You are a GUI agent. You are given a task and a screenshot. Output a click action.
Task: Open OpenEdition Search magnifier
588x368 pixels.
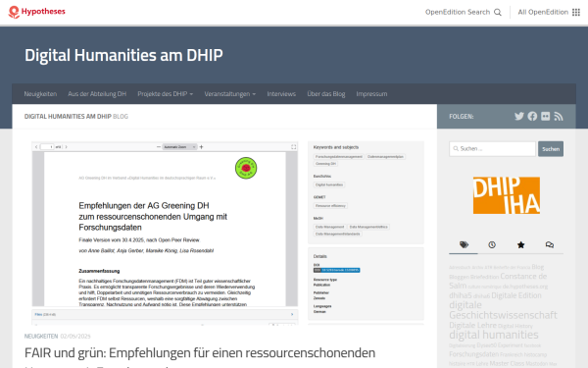point(498,12)
